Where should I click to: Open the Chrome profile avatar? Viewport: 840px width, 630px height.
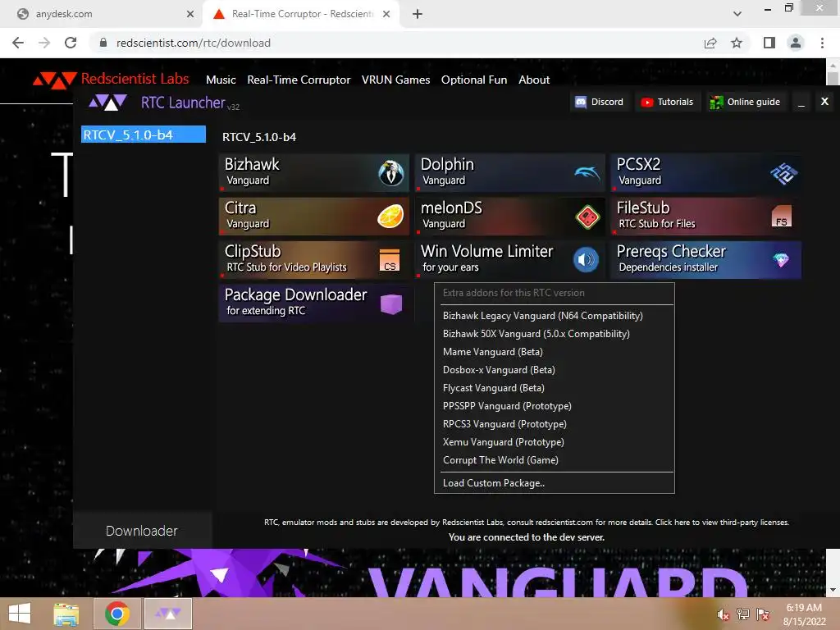point(796,43)
